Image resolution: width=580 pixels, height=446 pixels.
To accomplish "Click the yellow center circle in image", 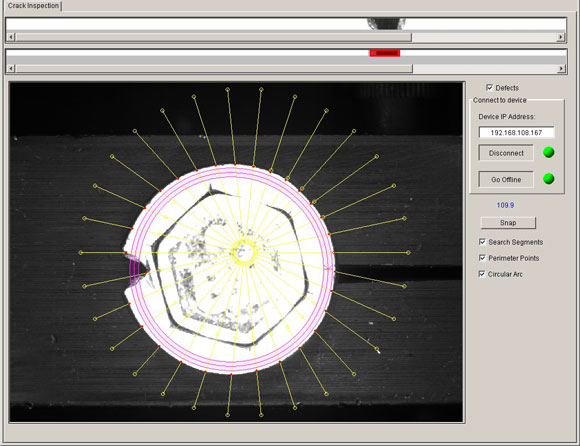I will coord(245,253).
